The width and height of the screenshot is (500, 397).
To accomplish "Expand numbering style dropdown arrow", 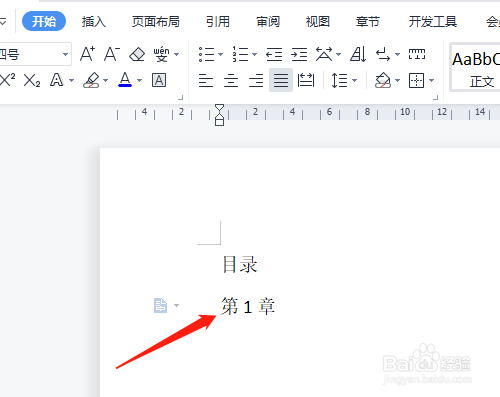I will tap(254, 54).
